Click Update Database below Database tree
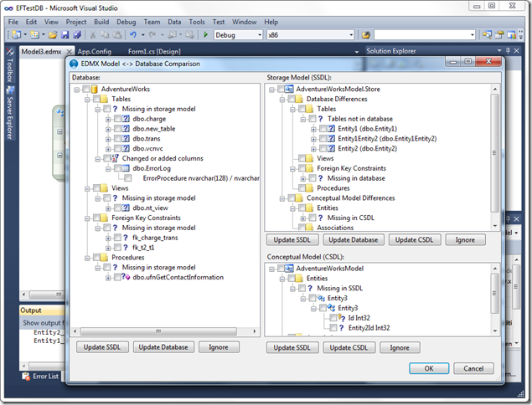Screen dimensions: 532x405 point(163,347)
